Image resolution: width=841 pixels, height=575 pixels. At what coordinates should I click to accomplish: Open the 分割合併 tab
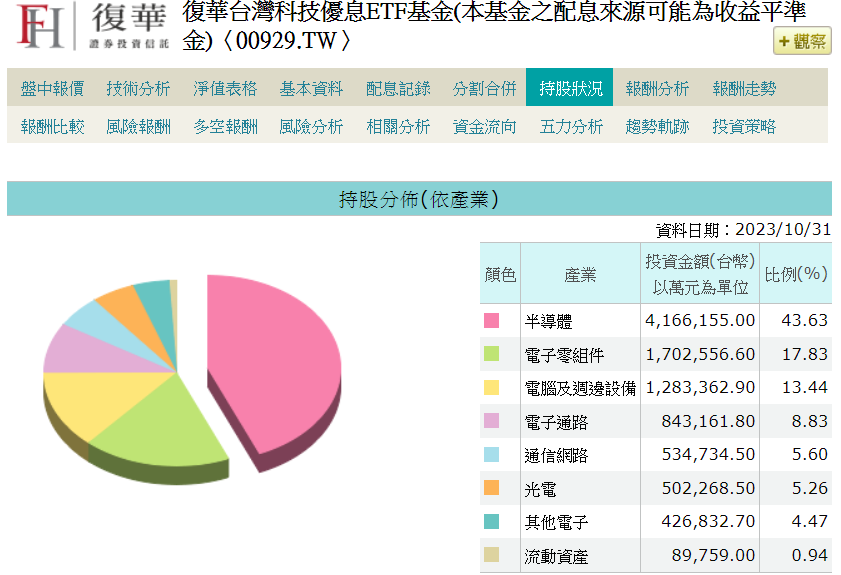coord(484,88)
